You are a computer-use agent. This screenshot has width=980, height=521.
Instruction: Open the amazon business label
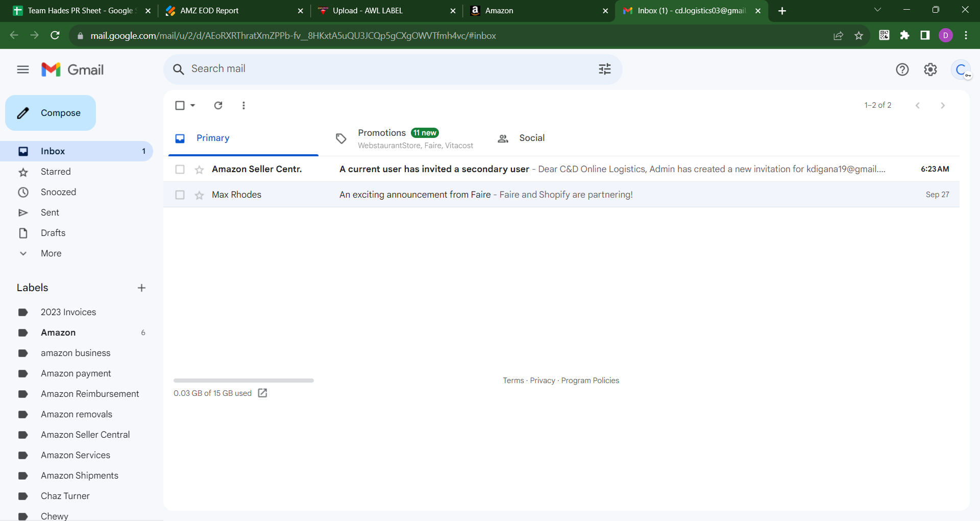coord(77,353)
